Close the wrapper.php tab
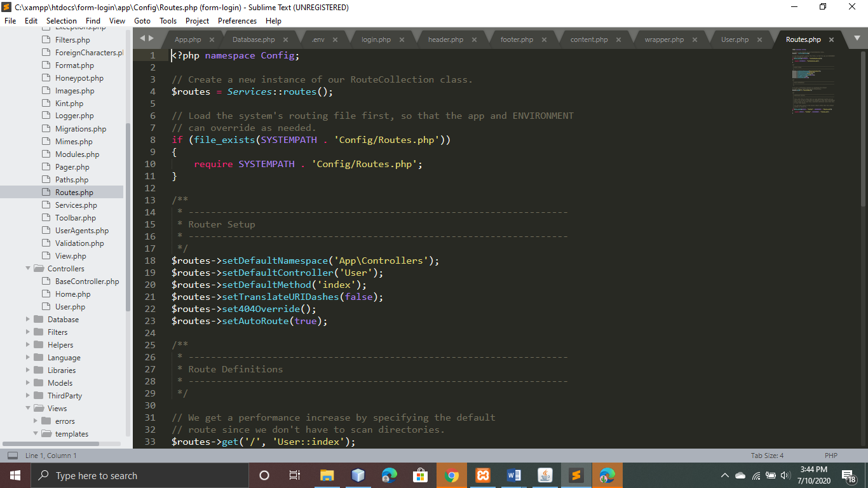The image size is (868, 488). click(x=694, y=39)
